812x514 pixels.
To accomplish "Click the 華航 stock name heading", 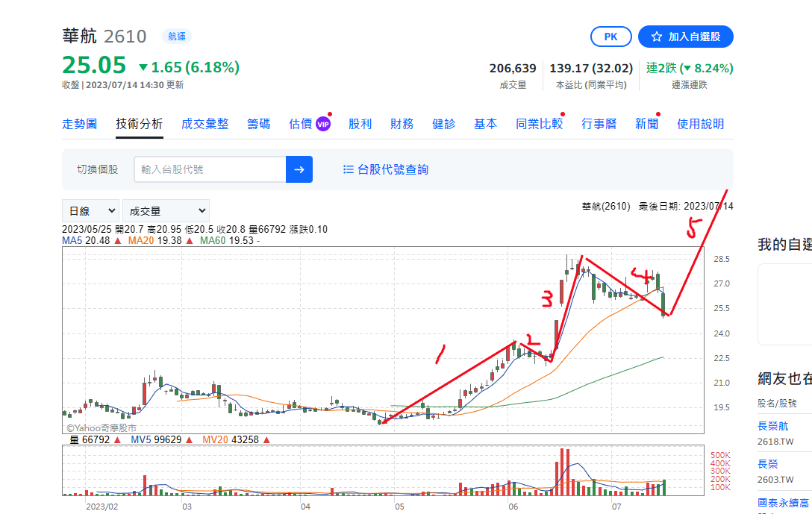I will coord(80,37).
